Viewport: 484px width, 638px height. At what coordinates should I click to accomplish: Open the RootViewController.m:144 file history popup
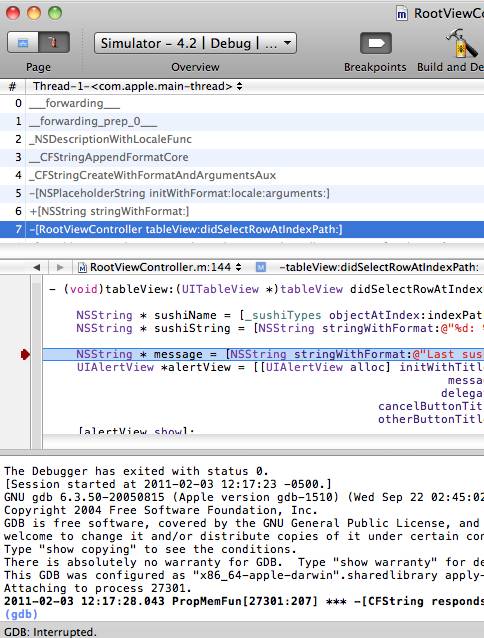coord(161,267)
